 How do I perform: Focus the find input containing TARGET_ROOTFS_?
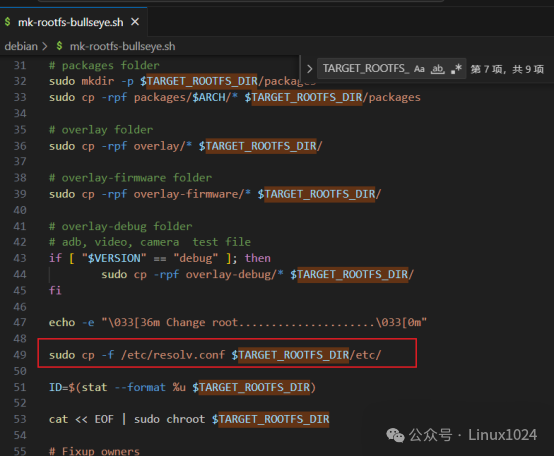tap(366, 68)
